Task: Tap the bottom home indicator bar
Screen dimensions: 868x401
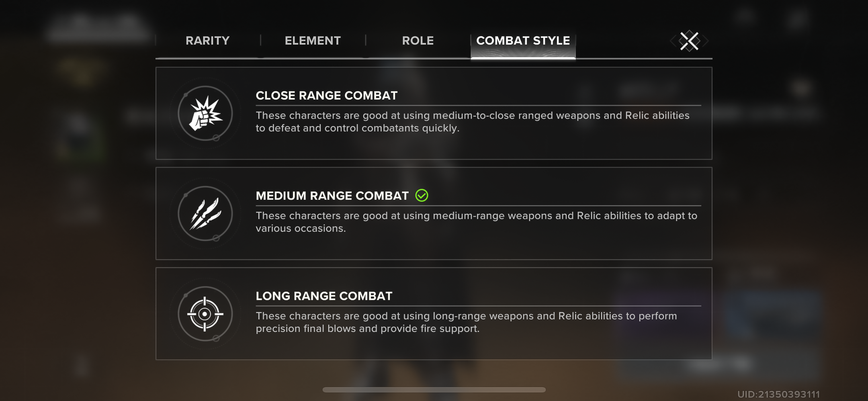Action: (434, 390)
